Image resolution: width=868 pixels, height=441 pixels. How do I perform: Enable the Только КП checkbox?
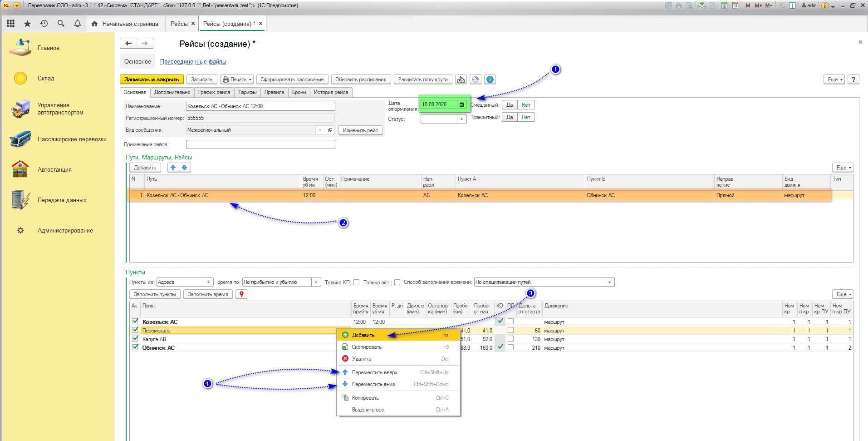[357, 282]
